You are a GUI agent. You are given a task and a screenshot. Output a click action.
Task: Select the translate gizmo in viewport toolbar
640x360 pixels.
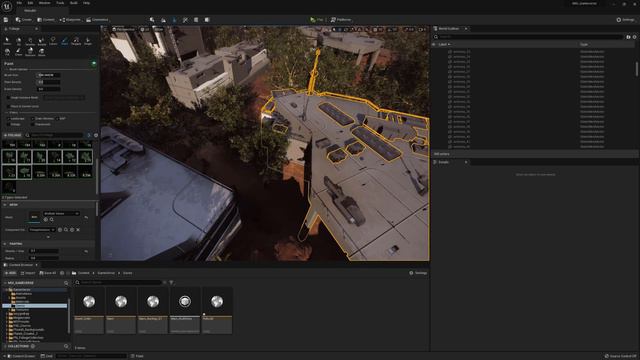339,29
